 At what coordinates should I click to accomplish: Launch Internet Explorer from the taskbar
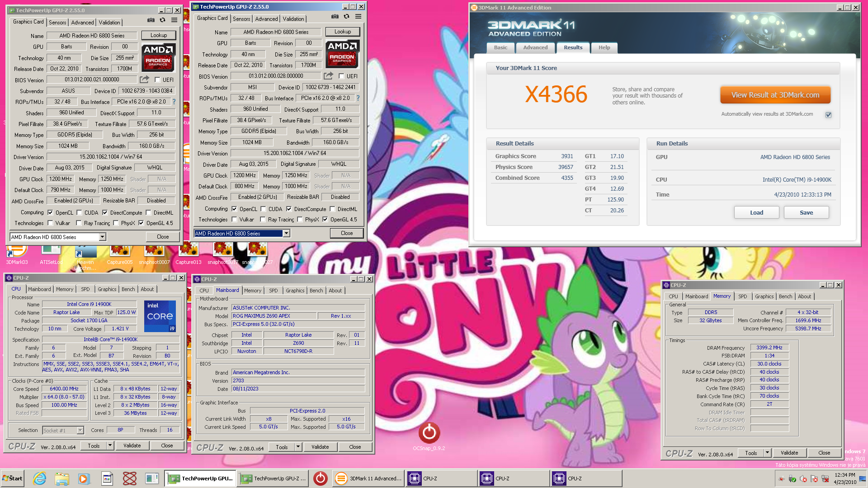pos(40,479)
